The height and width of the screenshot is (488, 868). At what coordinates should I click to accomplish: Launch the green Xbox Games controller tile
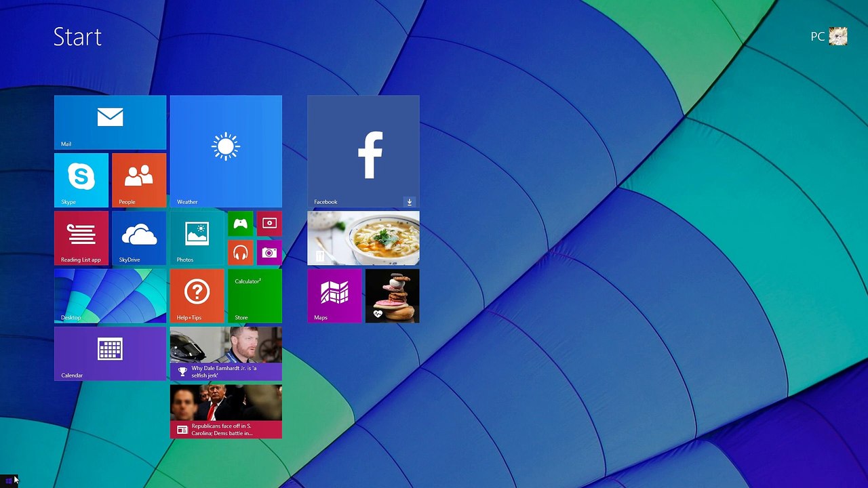coord(241,224)
